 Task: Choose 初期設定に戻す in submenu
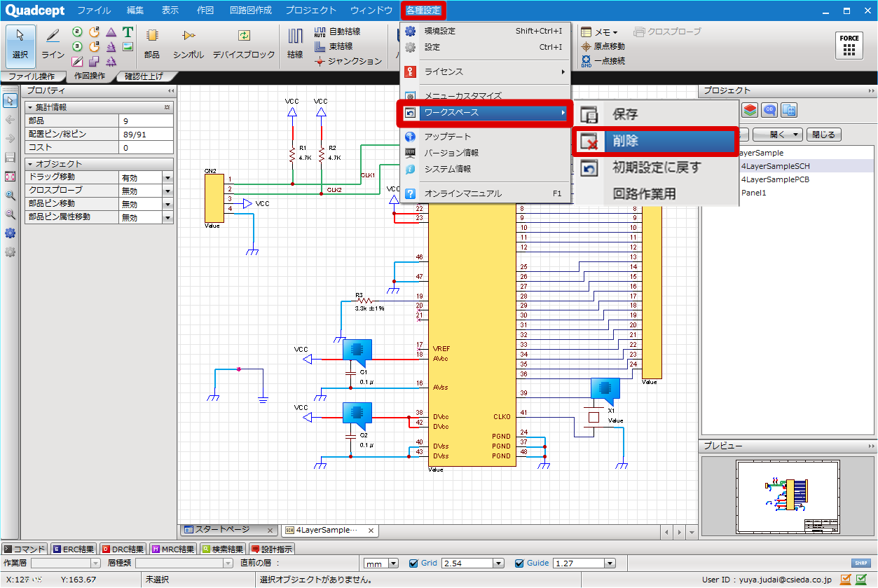pos(655,167)
